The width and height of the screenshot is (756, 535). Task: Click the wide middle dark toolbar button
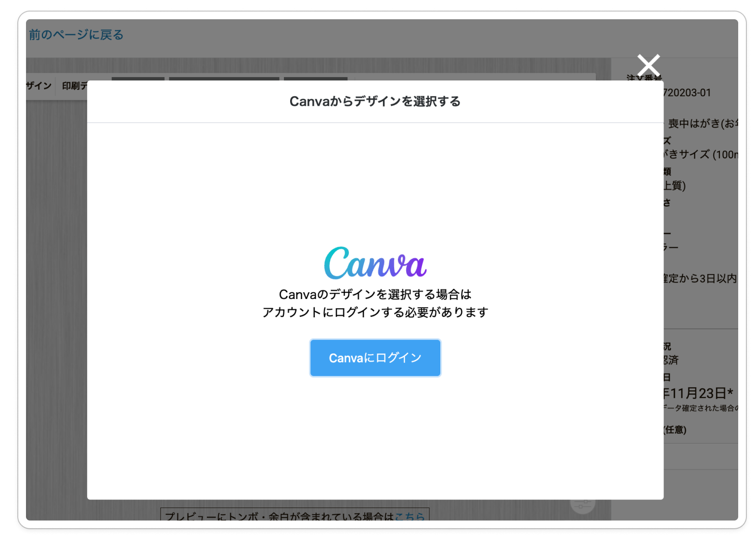(x=224, y=78)
